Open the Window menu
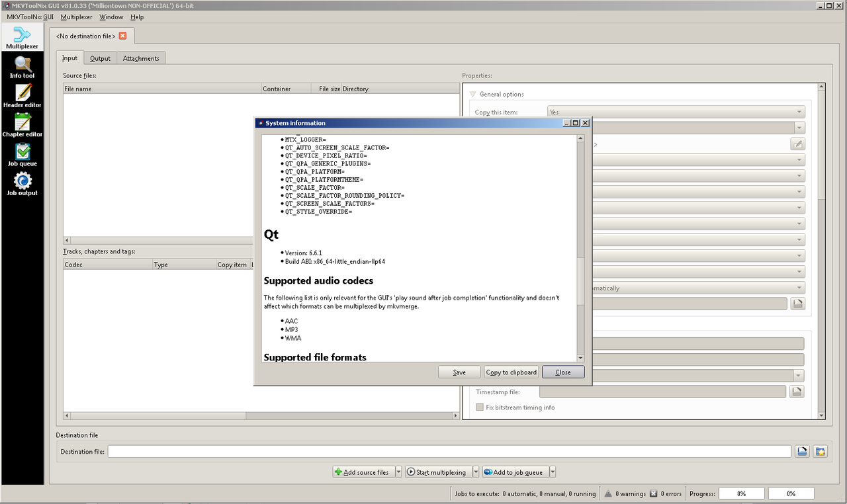This screenshot has width=847, height=504. point(111,17)
